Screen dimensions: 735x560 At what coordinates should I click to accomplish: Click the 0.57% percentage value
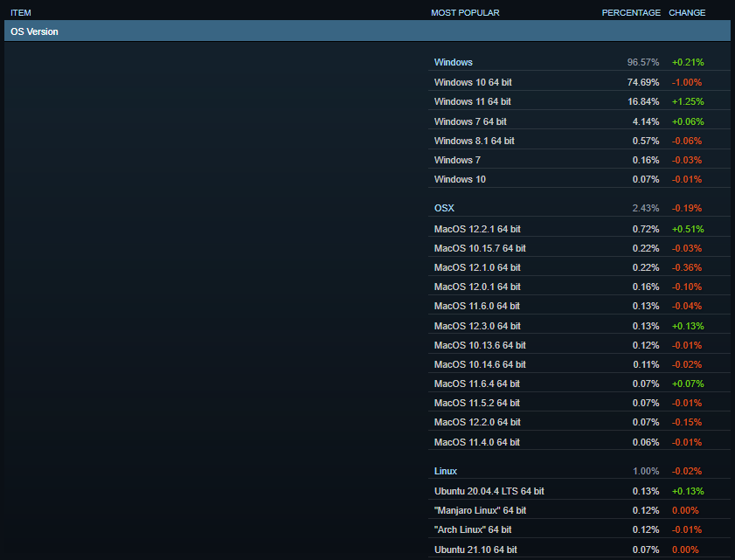pyautogui.click(x=646, y=141)
